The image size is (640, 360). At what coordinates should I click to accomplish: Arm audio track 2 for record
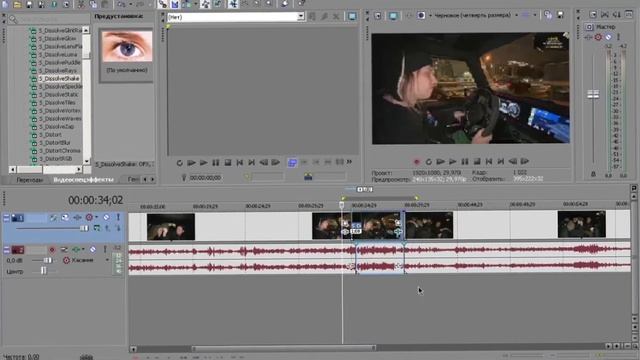[52, 249]
